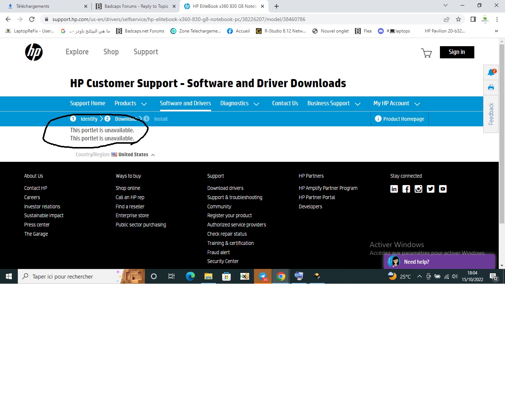Open the taskbar clock and date

tap(472, 276)
